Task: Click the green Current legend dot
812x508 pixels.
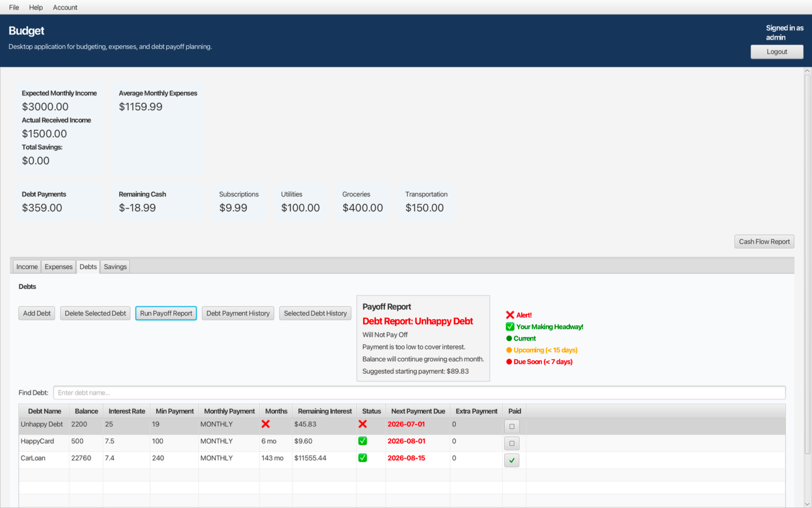Action: point(509,339)
